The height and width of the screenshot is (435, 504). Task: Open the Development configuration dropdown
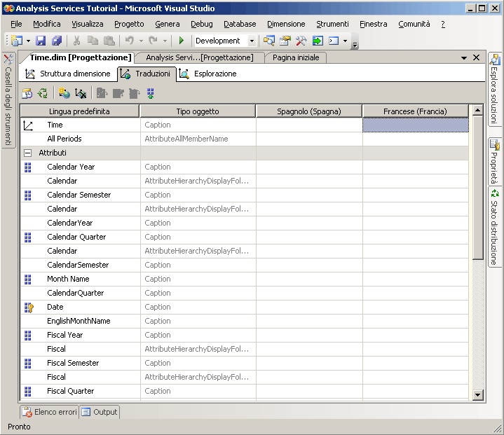[x=252, y=41]
